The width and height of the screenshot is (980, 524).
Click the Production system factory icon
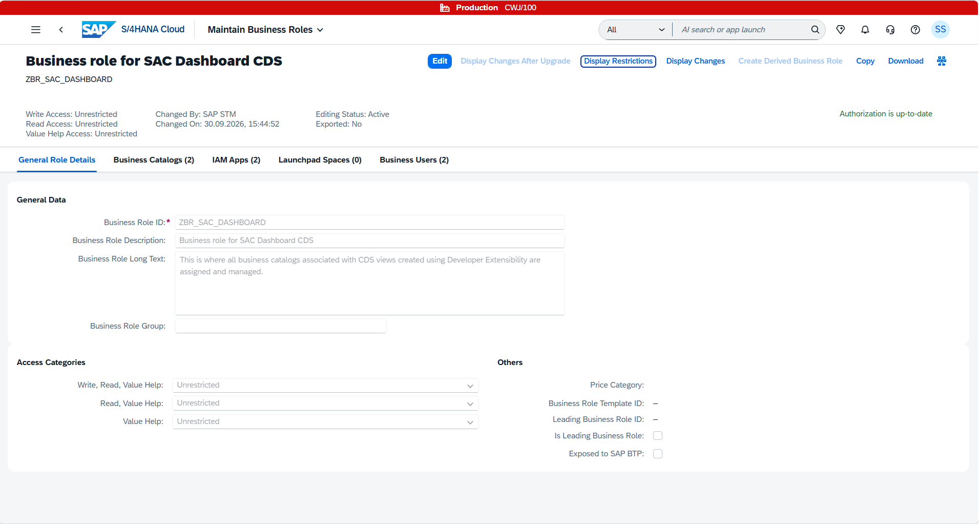(x=445, y=8)
